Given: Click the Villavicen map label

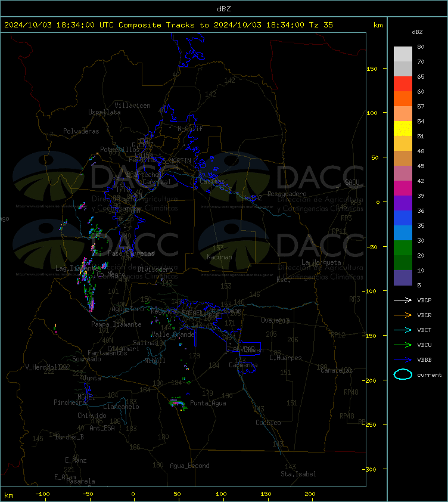Looking at the screenshot, I should pyautogui.click(x=132, y=106).
